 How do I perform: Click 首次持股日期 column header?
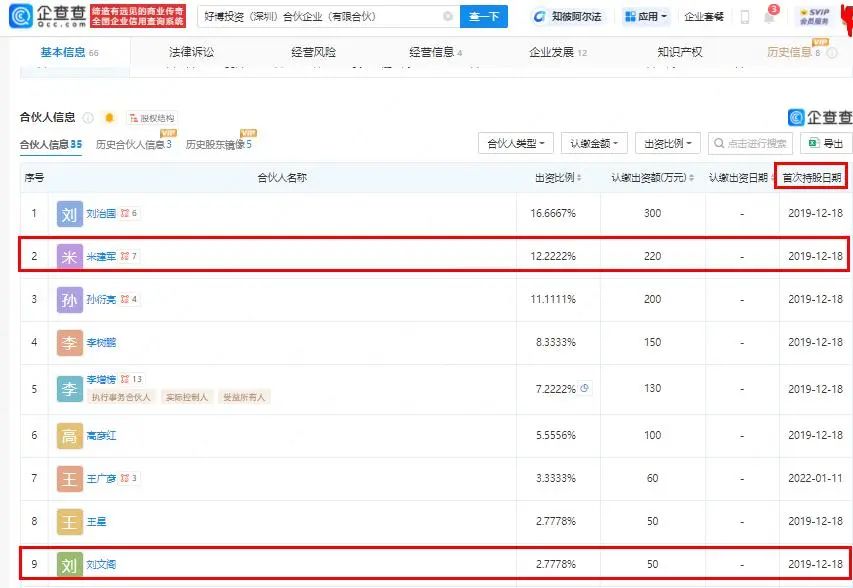812,177
